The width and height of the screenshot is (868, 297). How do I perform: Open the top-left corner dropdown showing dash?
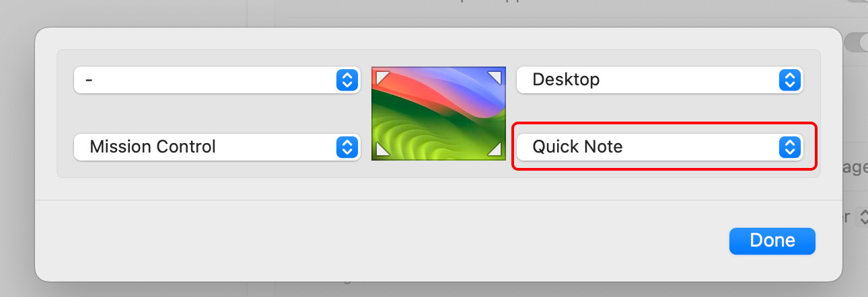[217, 80]
